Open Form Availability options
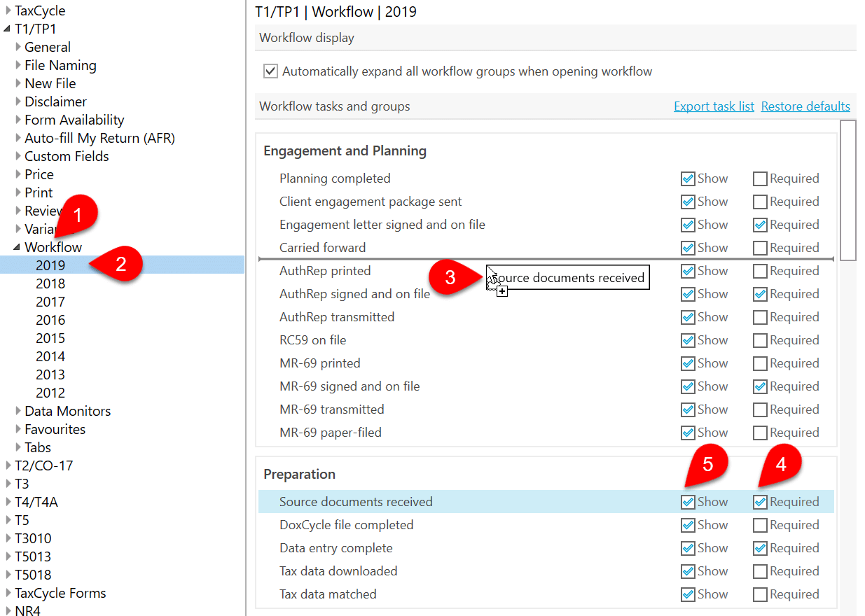This screenshot has height=616, width=865. (74, 120)
